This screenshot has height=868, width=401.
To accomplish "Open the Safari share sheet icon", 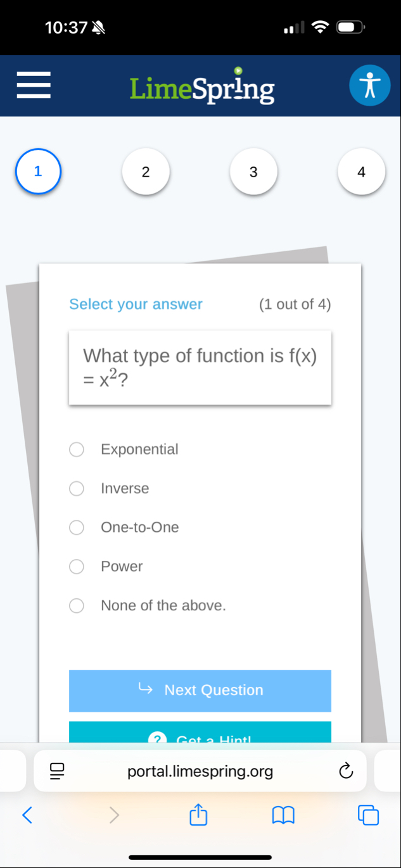I will coord(198,815).
